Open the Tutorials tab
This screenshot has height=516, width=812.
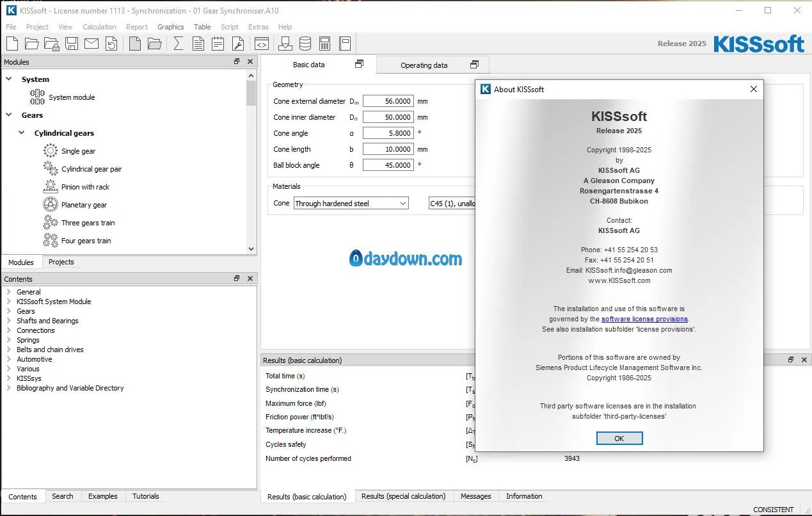(146, 496)
